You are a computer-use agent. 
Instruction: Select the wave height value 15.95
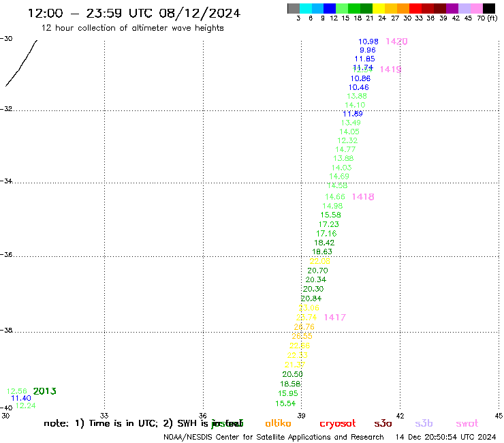288,393
